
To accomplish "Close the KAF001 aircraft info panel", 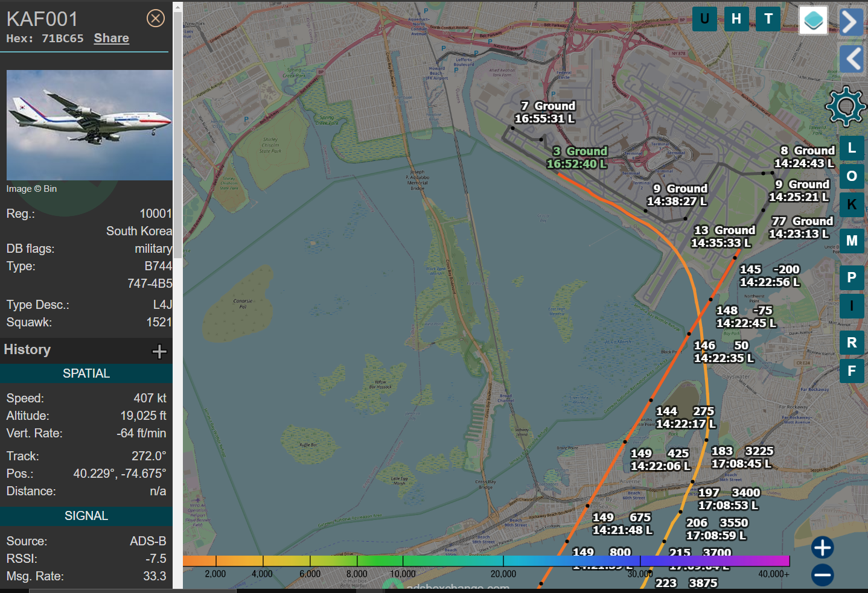I will 156,19.
